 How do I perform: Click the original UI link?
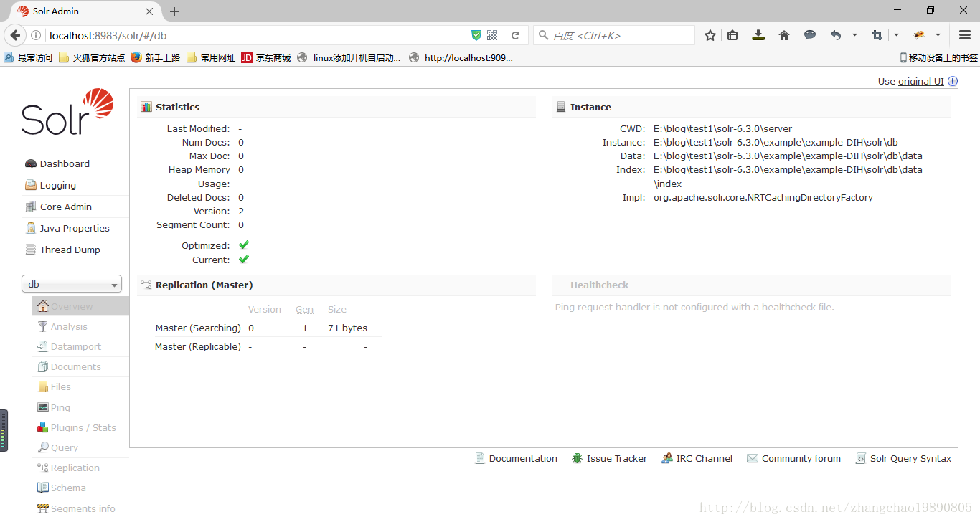tap(920, 81)
